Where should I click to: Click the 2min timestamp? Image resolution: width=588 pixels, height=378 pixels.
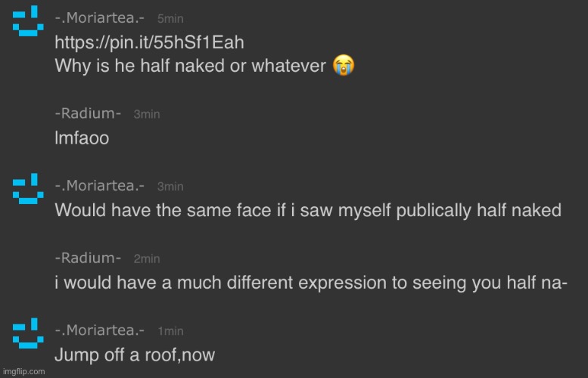click(x=147, y=259)
